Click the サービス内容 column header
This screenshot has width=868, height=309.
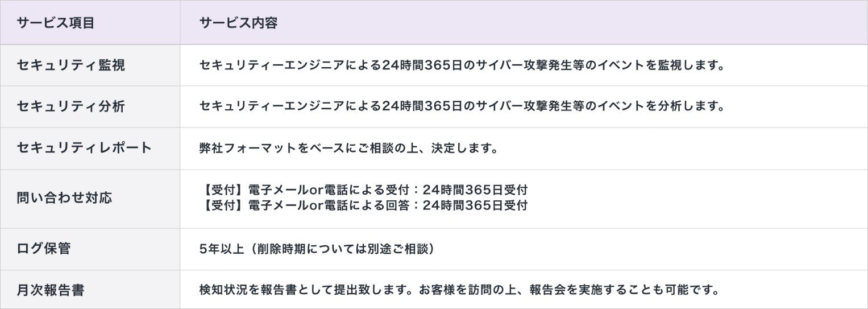coord(238,23)
